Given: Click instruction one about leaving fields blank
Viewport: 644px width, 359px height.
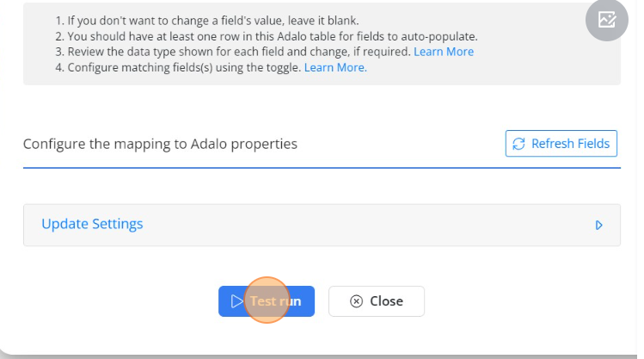Looking at the screenshot, I should click(x=207, y=21).
